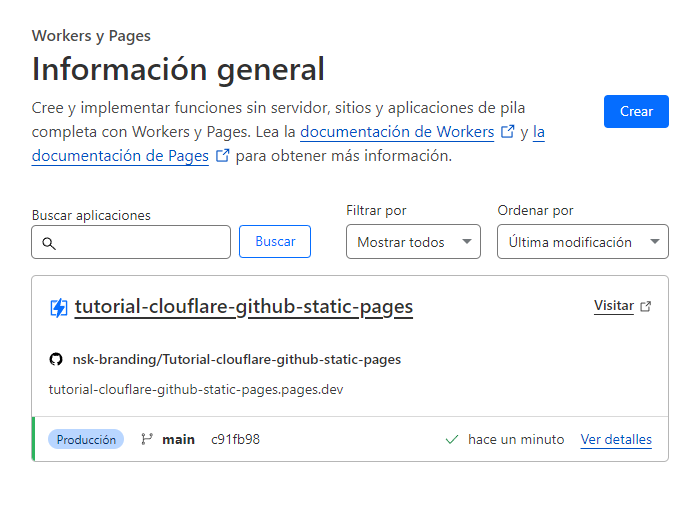Click the blue Crear button
The image size is (694, 506).
click(x=636, y=112)
